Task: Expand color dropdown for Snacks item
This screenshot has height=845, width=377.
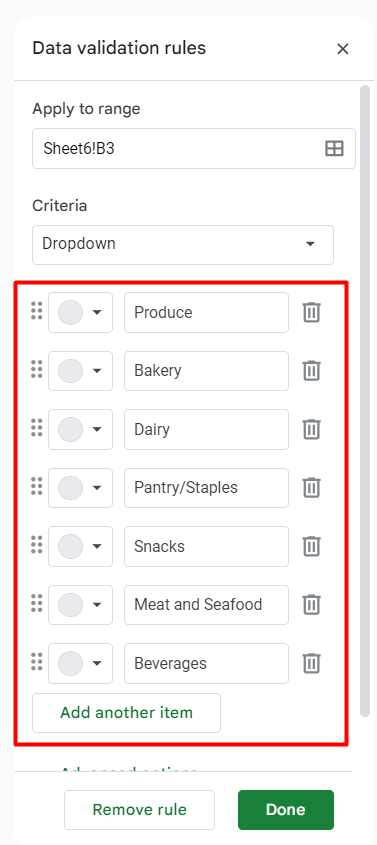Action: (97, 546)
